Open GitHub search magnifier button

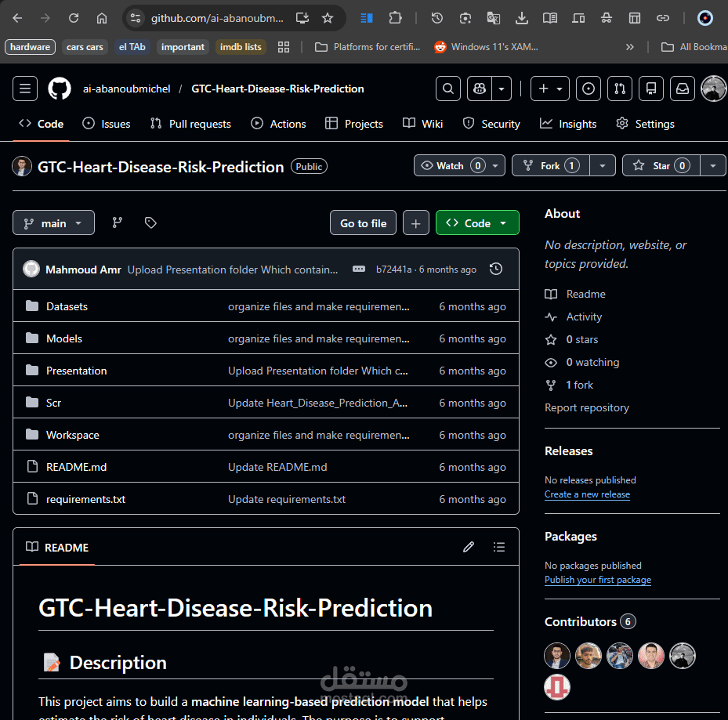(x=448, y=89)
